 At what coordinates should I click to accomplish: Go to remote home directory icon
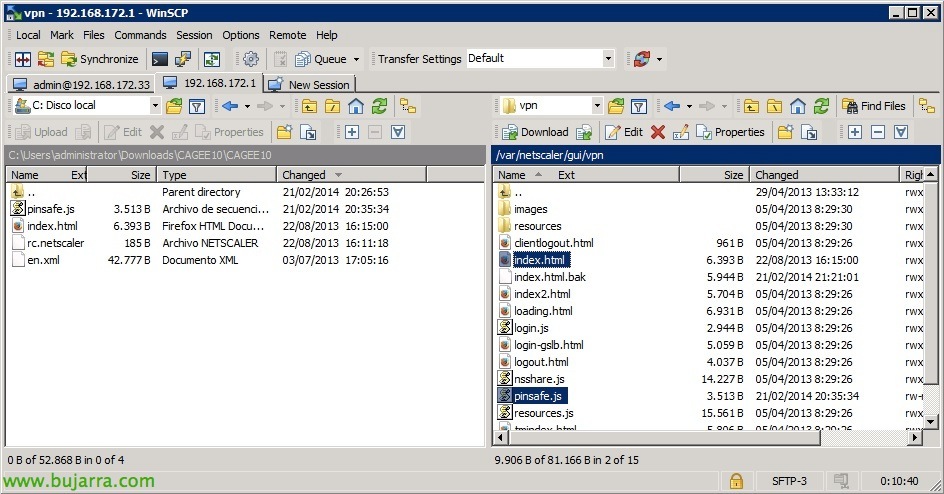(798, 107)
